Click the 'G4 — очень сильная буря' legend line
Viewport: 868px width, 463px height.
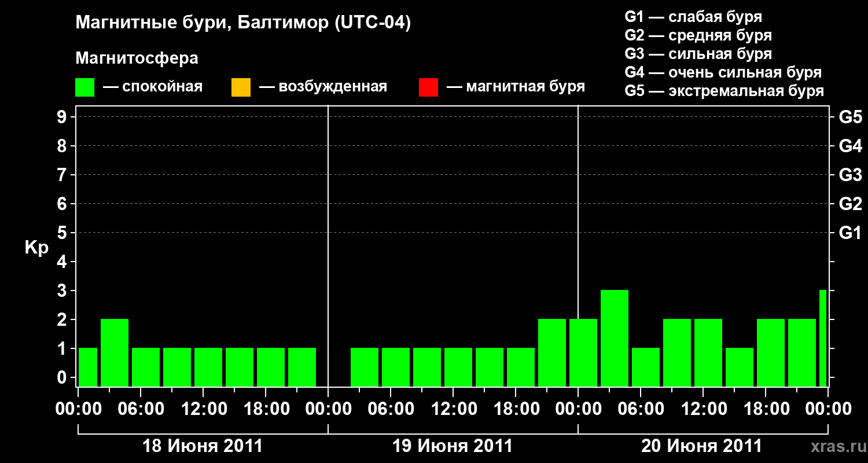(x=723, y=72)
